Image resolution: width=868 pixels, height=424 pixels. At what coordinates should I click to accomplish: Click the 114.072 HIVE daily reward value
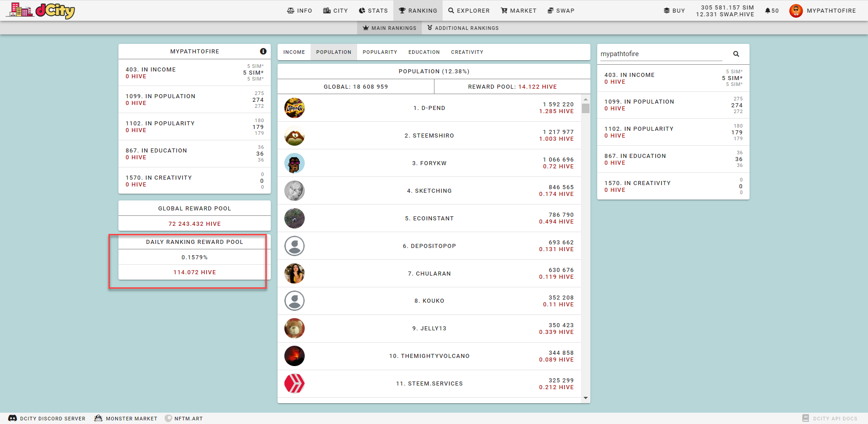coord(195,272)
